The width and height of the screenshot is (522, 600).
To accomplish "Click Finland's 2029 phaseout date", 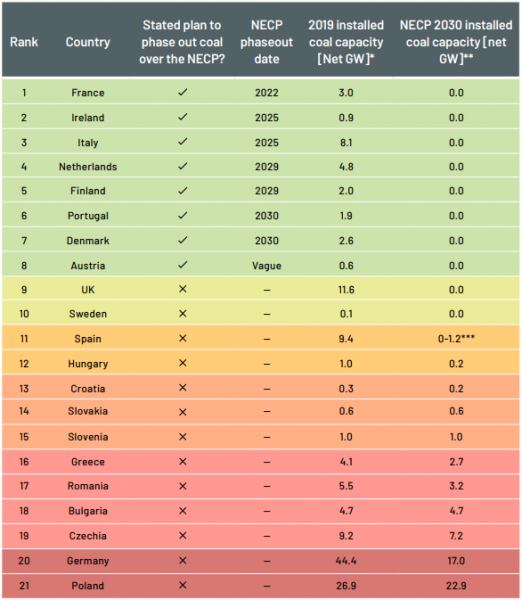I will [x=266, y=191].
